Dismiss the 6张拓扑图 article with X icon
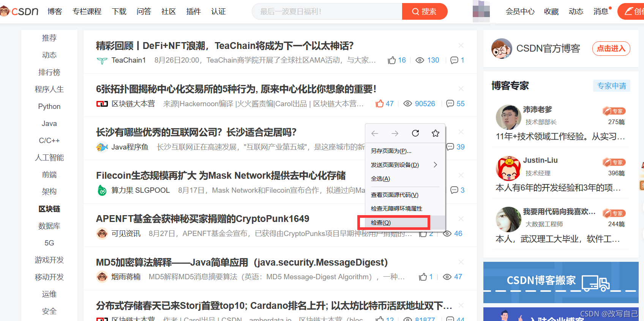 (x=461, y=89)
